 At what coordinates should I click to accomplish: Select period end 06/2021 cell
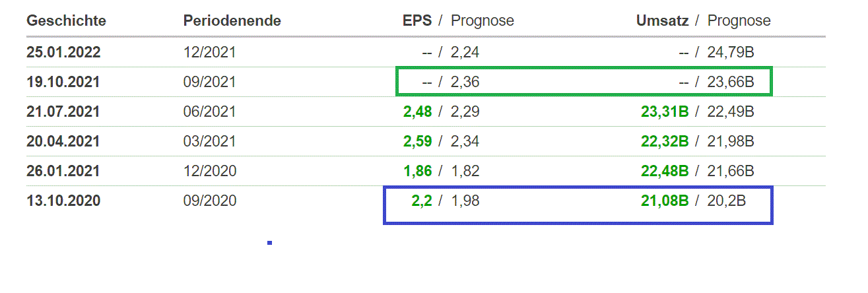coord(209,112)
